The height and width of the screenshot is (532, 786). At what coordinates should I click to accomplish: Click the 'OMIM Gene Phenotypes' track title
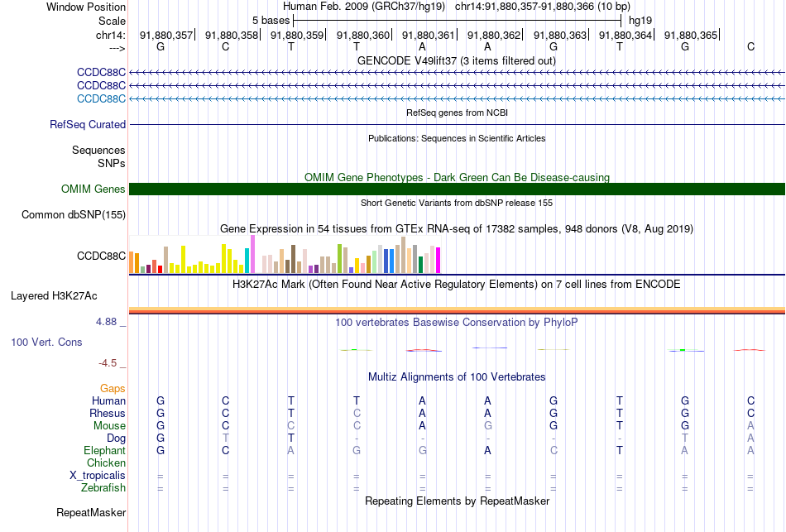click(x=457, y=178)
